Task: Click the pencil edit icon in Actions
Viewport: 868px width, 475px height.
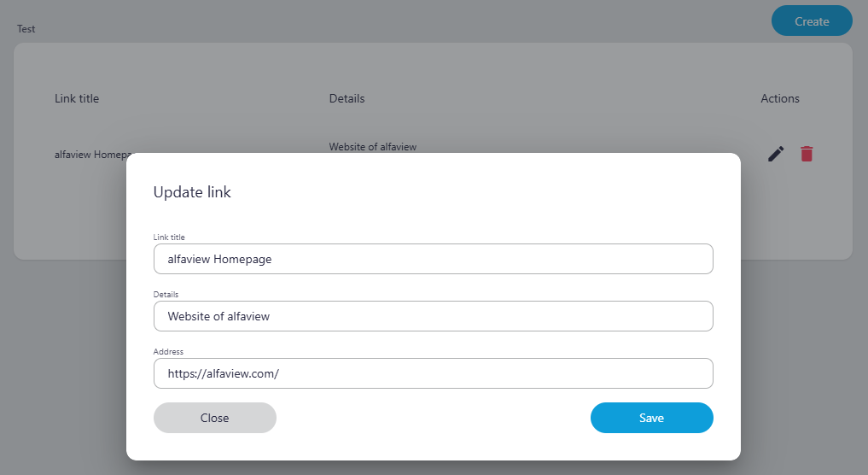Action: tap(776, 154)
